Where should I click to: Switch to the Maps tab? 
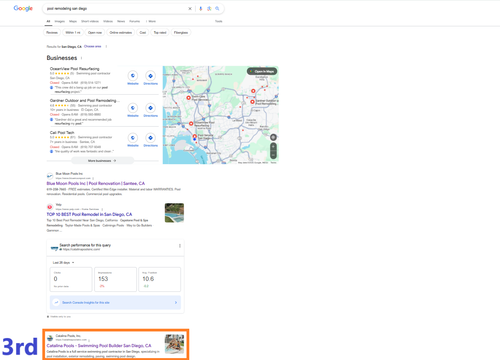point(73,21)
